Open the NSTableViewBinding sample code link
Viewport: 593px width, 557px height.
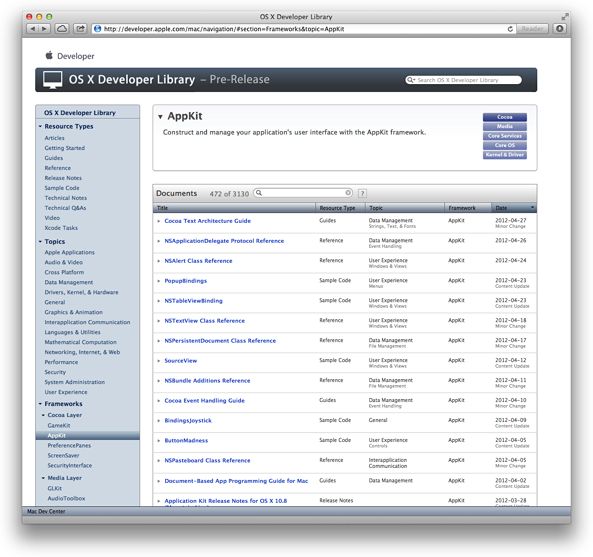coord(193,301)
